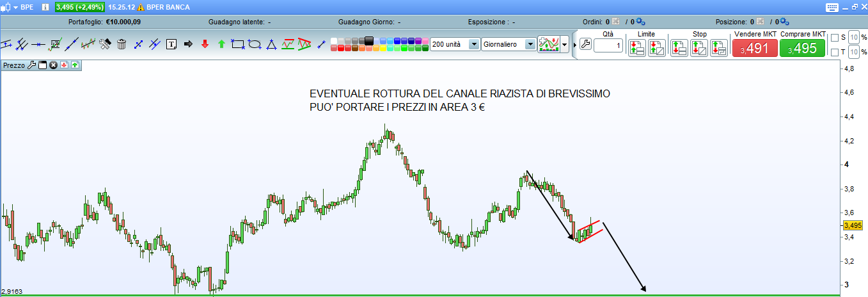Pick the yellow color swatch
This screenshot has width=868, height=297.
coord(382,48)
